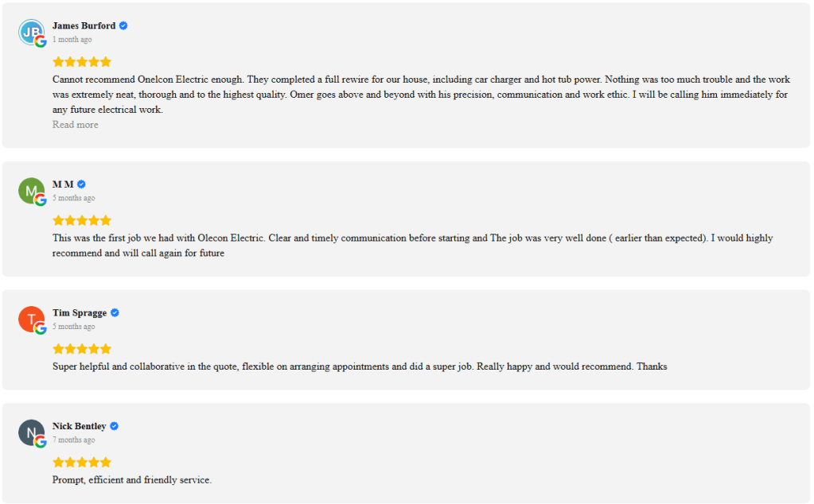Viewport: 814px width, 504px height.
Task: Click verified badge next to M M
Action: pyautogui.click(x=81, y=184)
